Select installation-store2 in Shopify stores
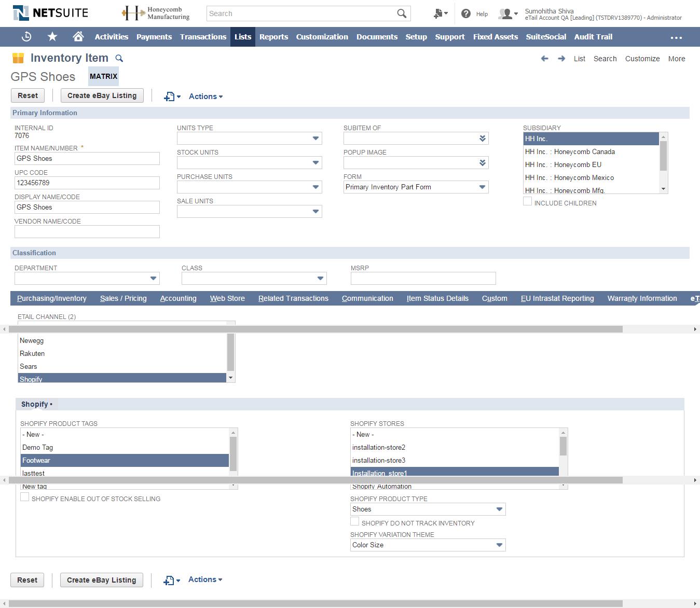 455,447
